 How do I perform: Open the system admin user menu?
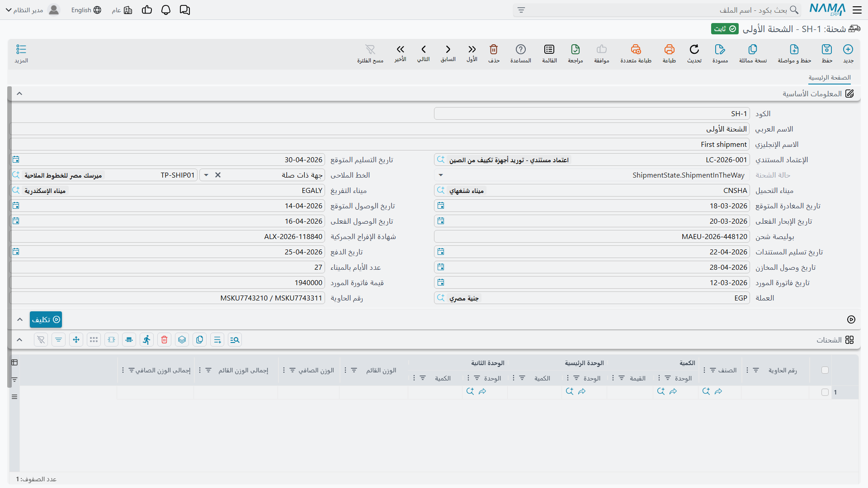point(32,10)
